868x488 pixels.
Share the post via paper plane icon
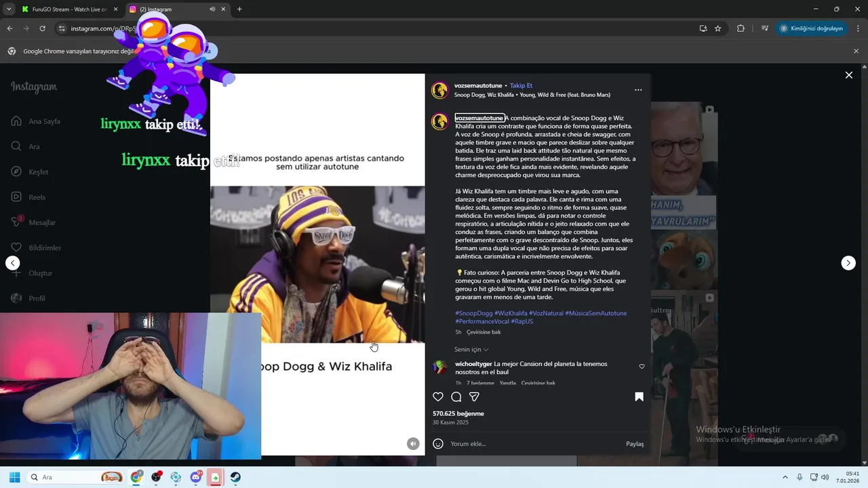475,397
